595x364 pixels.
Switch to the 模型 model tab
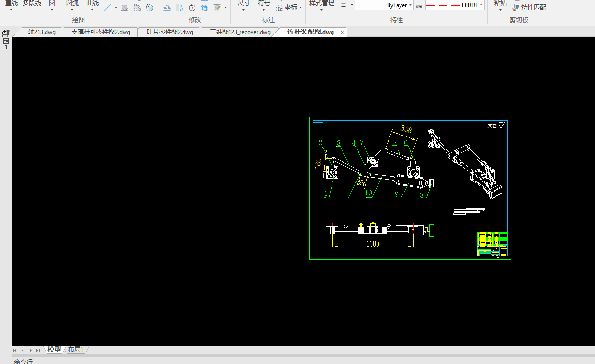tap(54, 350)
